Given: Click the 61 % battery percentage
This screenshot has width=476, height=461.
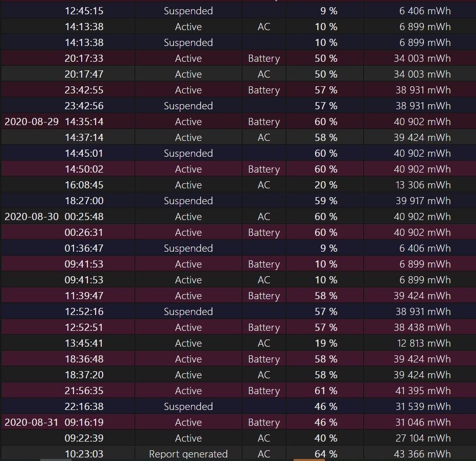Looking at the screenshot, I should coord(326,391).
